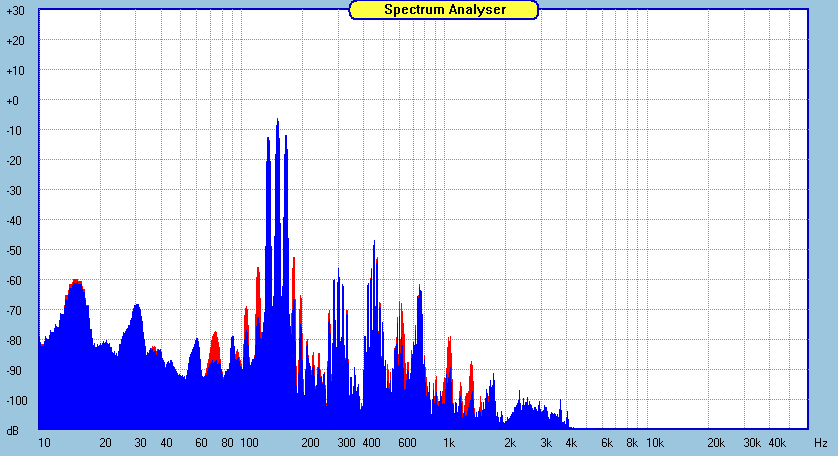
Task: Click the dB unit label on vertical axis
Action: tap(14, 430)
